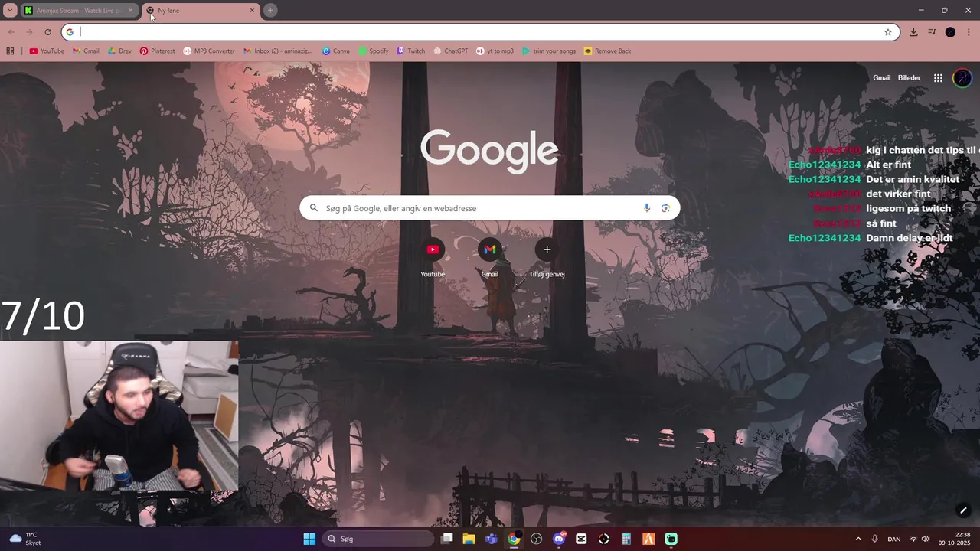Image resolution: width=980 pixels, height=551 pixels.
Task: Open CapCut from the taskbar
Action: pyautogui.click(x=581, y=539)
